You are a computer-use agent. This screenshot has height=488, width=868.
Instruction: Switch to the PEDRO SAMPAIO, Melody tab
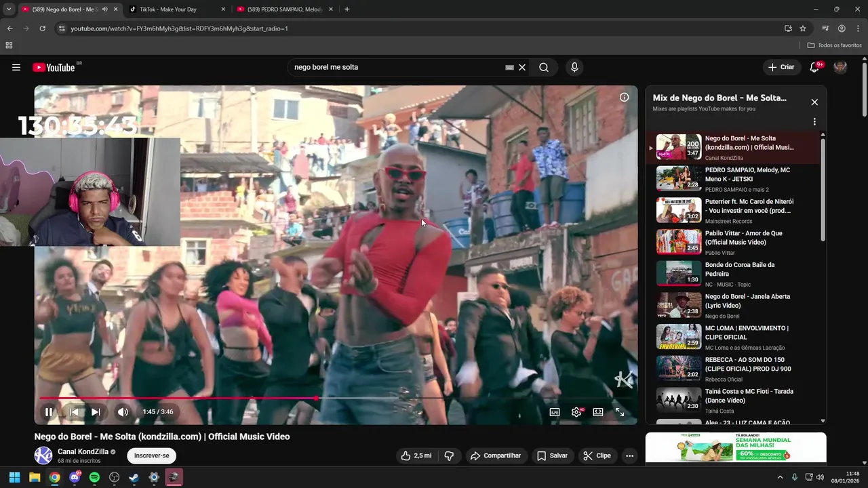[x=283, y=9]
